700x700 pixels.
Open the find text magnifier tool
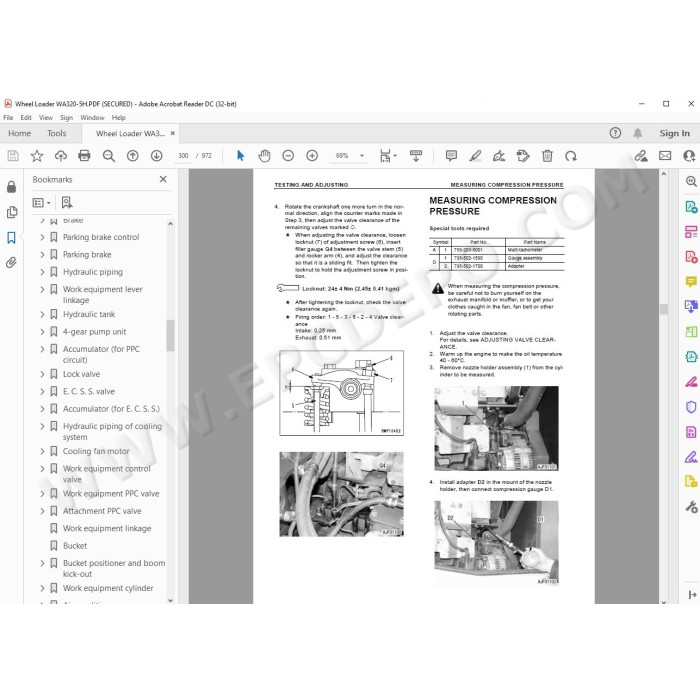108,156
